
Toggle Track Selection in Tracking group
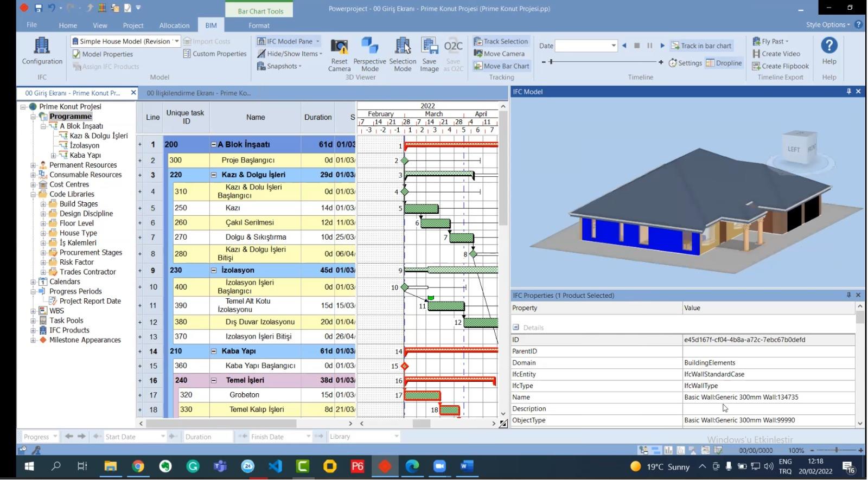pos(501,41)
